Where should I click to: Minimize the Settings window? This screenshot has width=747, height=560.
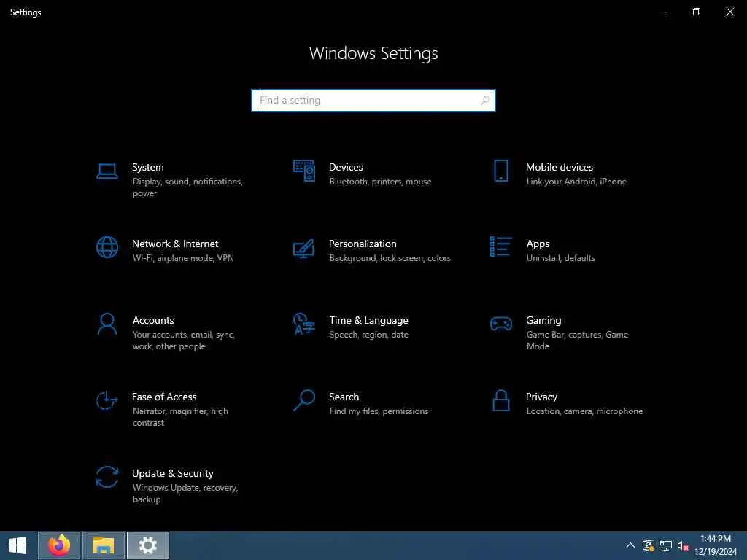[x=662, y=12]
